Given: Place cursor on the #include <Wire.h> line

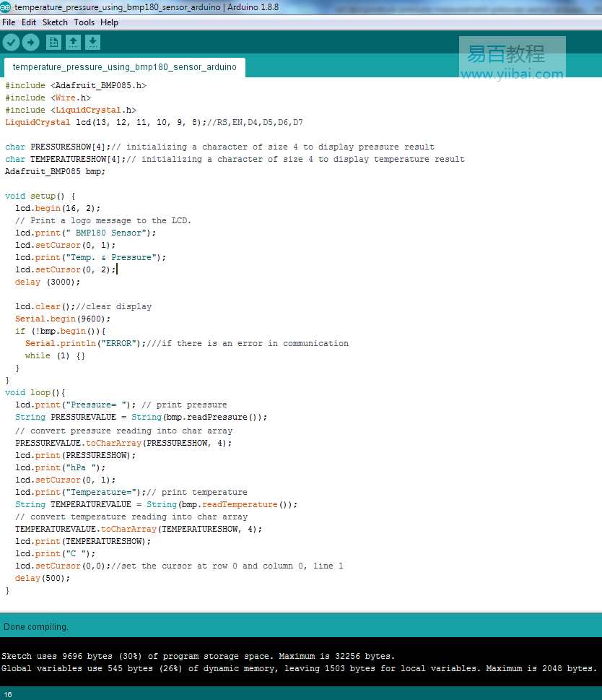Looking at the screenshot, I should tap(48, 98).
